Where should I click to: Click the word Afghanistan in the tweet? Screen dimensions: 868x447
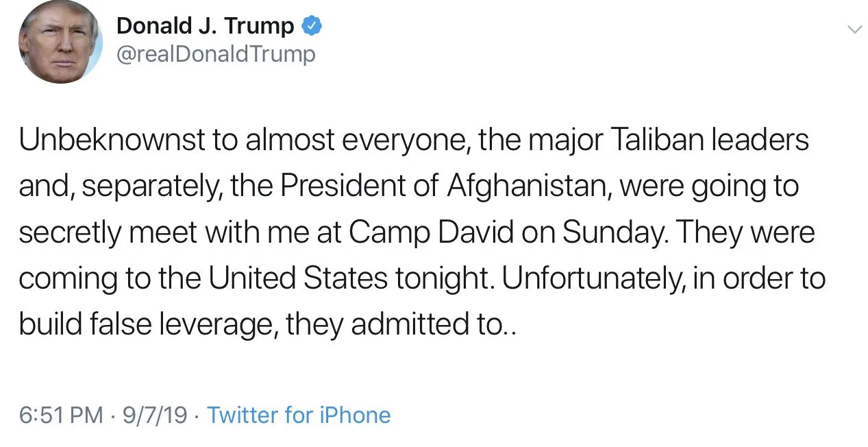coord(526,186)
